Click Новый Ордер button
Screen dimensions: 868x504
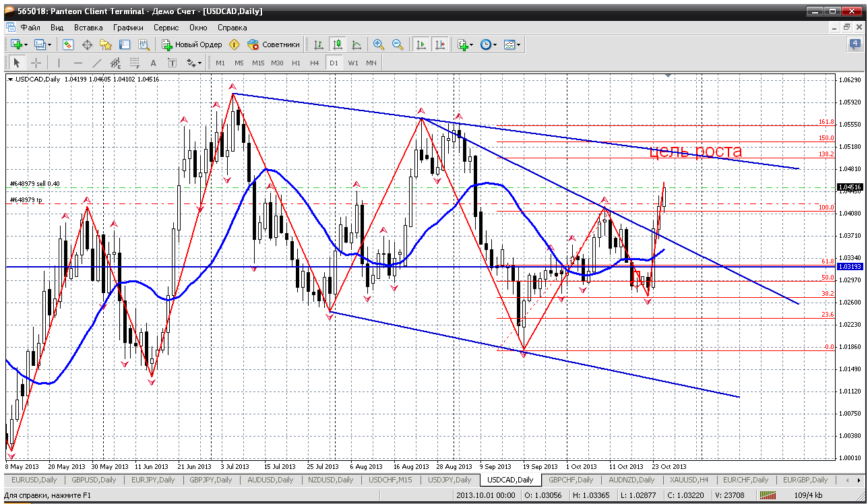point(192,44)
